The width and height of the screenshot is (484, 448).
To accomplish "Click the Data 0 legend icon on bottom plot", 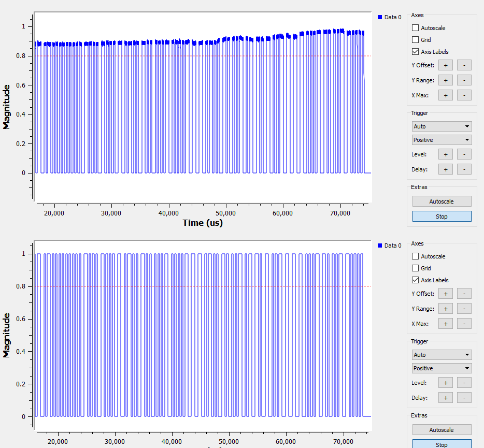I will point(380,245).
